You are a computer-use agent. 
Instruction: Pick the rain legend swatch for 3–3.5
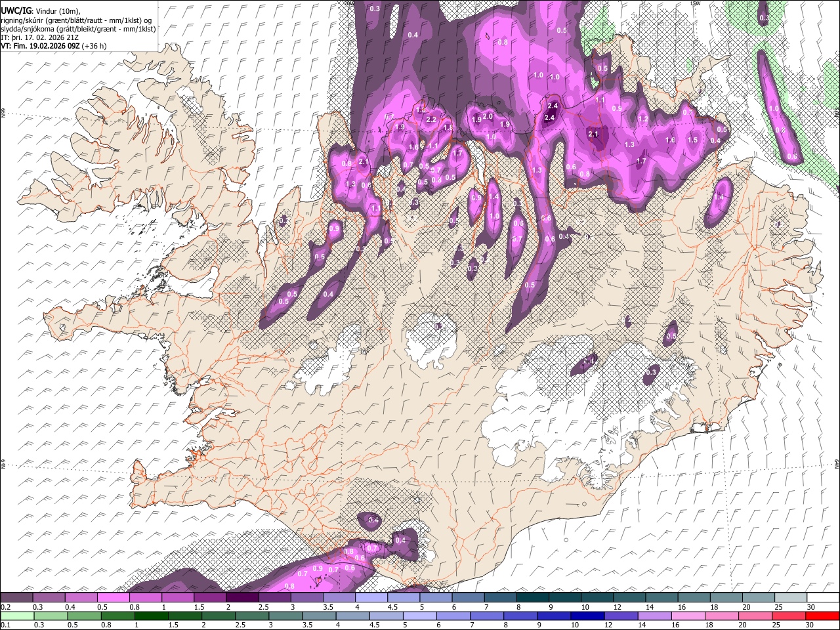tap(285, 616)
